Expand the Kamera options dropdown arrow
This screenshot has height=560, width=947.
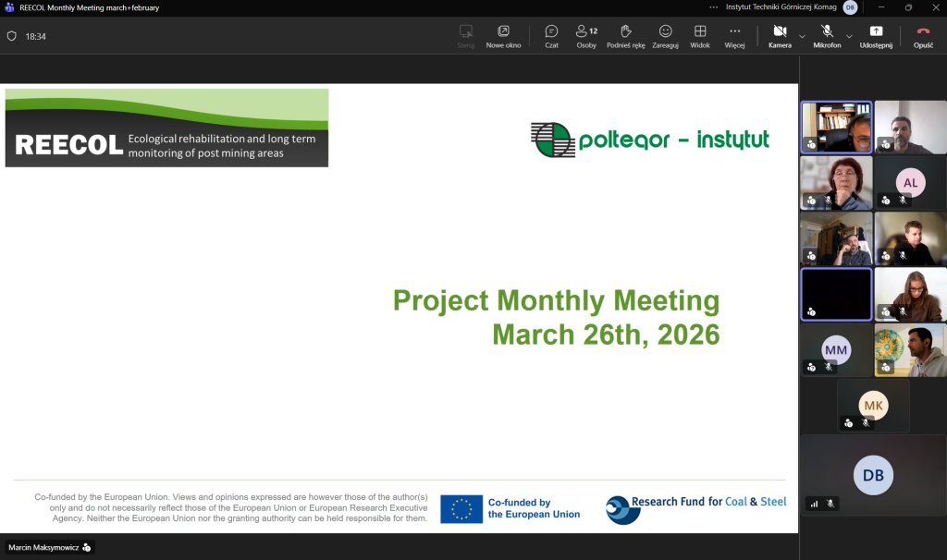coord(802,36)
